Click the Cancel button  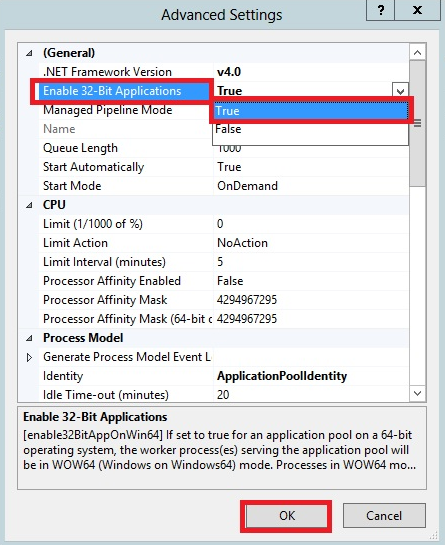coord(384,516)
